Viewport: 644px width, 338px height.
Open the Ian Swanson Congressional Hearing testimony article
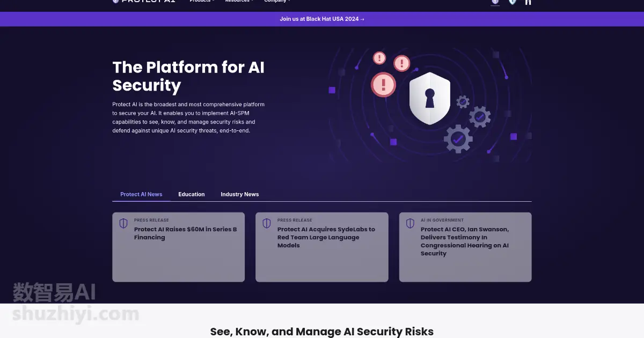pos(465,241)
